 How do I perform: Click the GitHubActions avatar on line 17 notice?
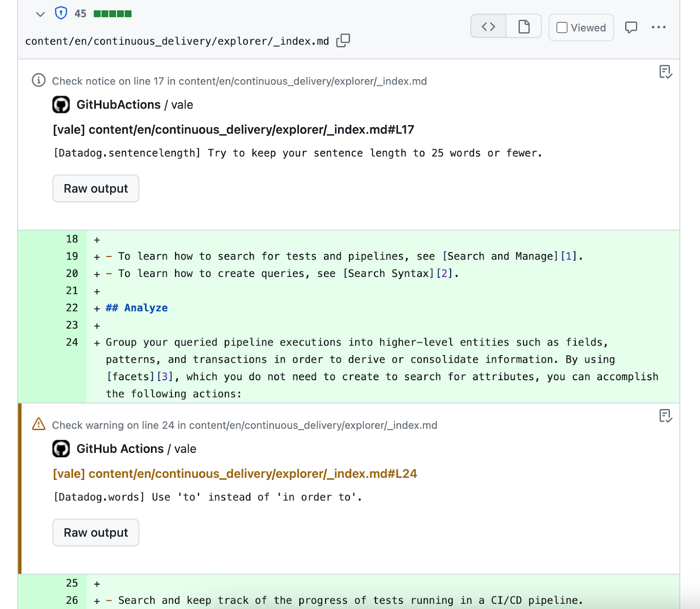61,105
